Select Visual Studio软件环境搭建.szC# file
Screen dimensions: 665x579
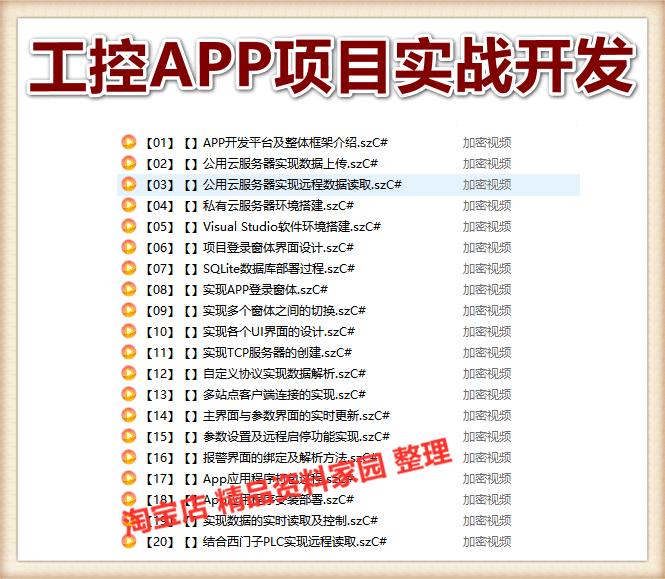(292, 227)
